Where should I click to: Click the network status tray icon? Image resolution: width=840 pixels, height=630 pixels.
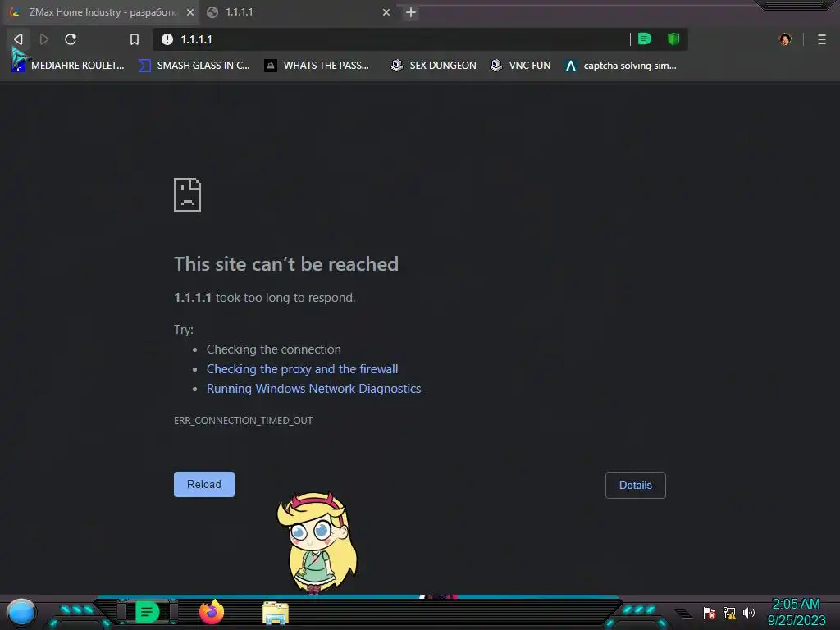[x=729, y=613]
